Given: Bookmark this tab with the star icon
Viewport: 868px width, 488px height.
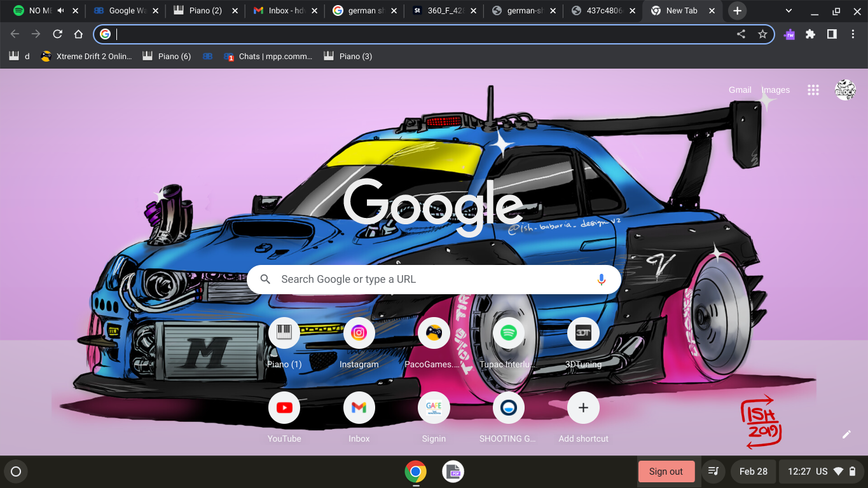Looking at the screenshot, I should pyautogui.click(x=762, y=34).
